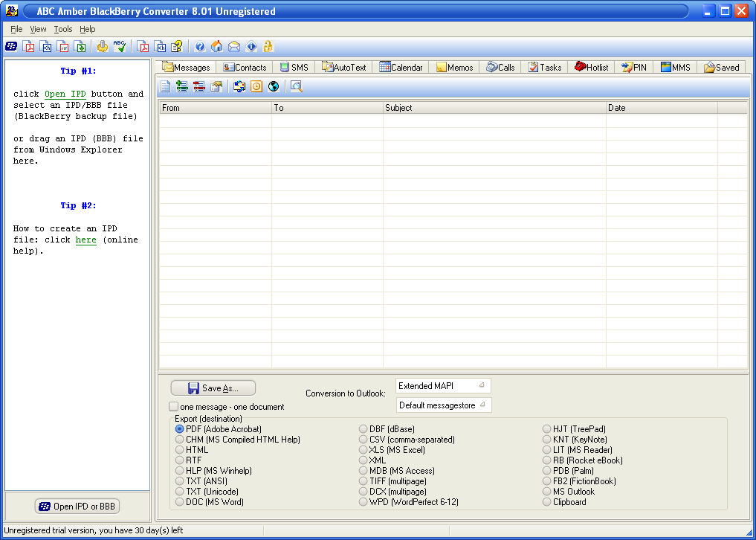Select the HTML export radio button

(180, 450)
